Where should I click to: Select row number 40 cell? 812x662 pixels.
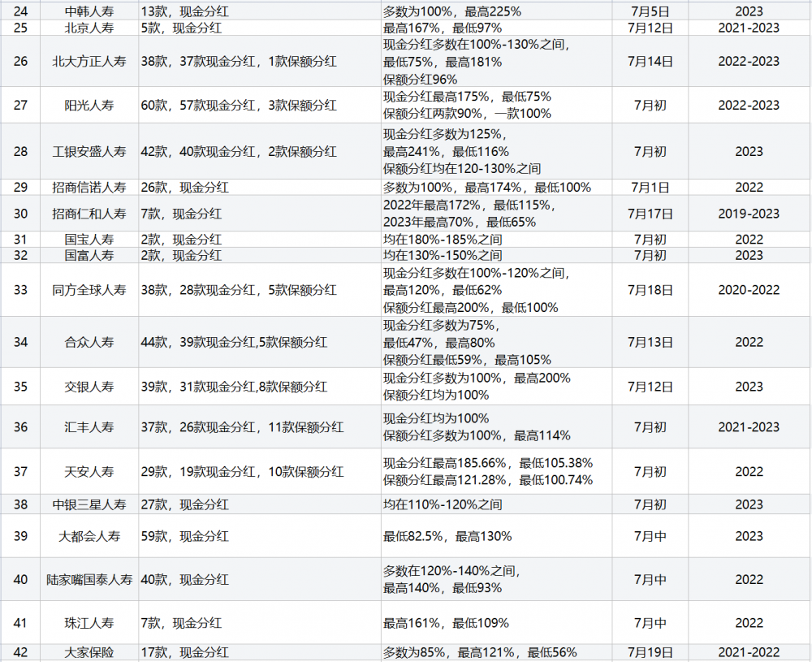coord(21,579)
